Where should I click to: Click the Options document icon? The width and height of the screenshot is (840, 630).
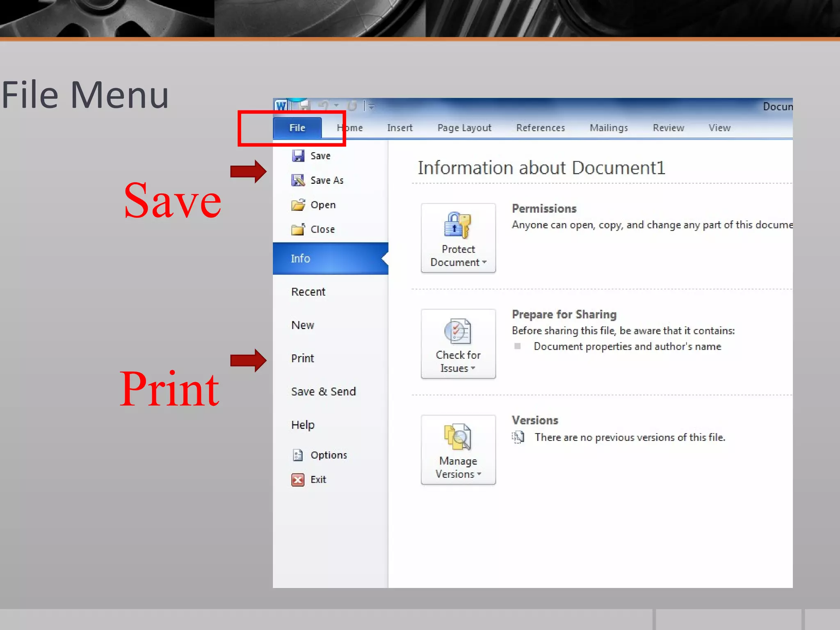(x=298, y=455)
